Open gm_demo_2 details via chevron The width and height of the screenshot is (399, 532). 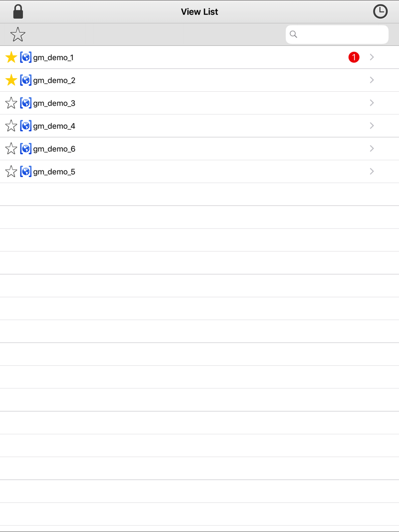pos(372,80)
